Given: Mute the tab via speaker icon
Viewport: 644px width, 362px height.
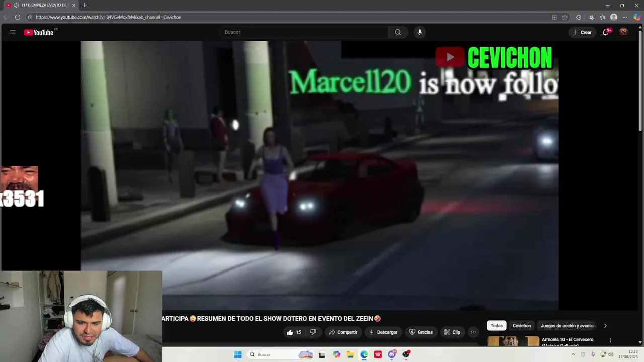Looking at the screenshot, I should coord(16,5).
